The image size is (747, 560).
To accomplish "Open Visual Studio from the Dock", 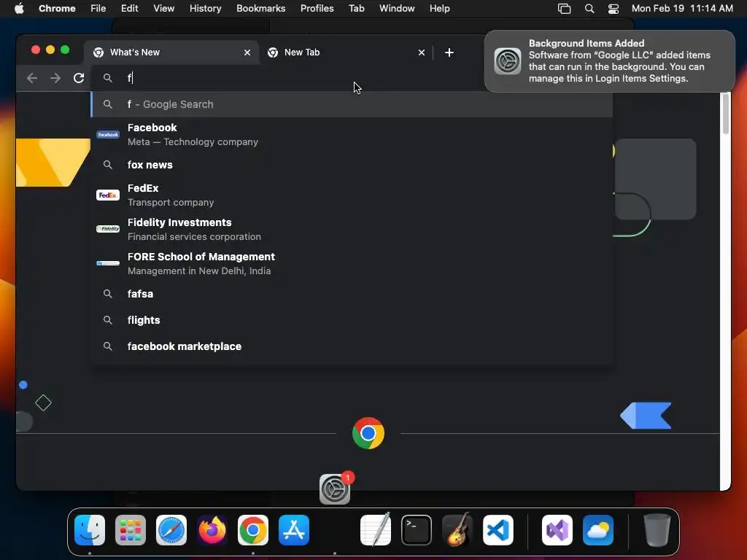I will (557, 530).
